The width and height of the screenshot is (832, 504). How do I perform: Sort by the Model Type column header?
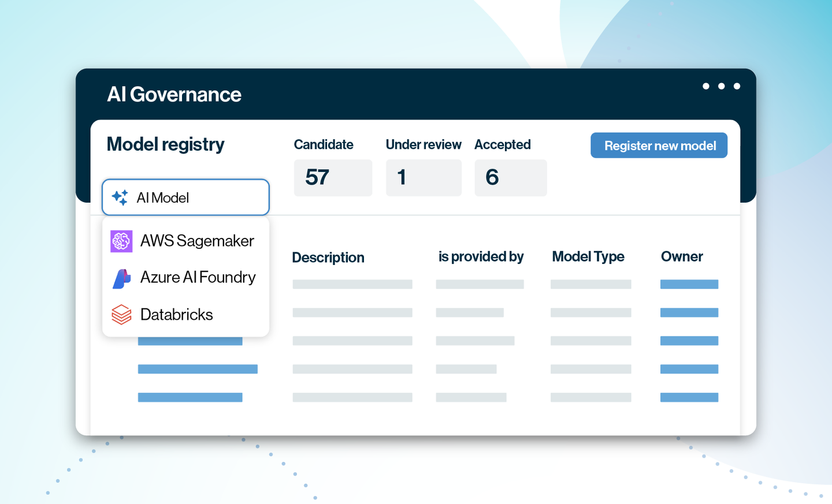(588, 257)
